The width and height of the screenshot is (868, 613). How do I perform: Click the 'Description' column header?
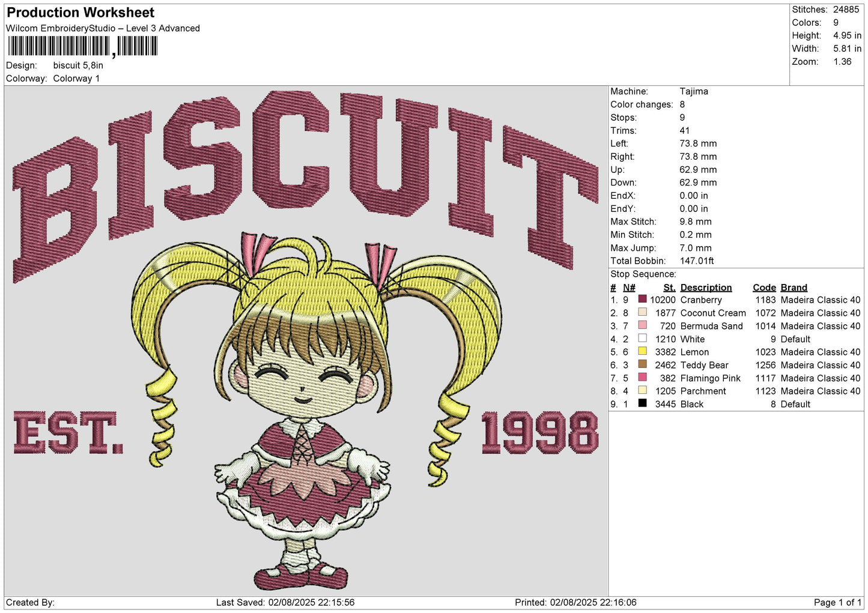(706, 288)
